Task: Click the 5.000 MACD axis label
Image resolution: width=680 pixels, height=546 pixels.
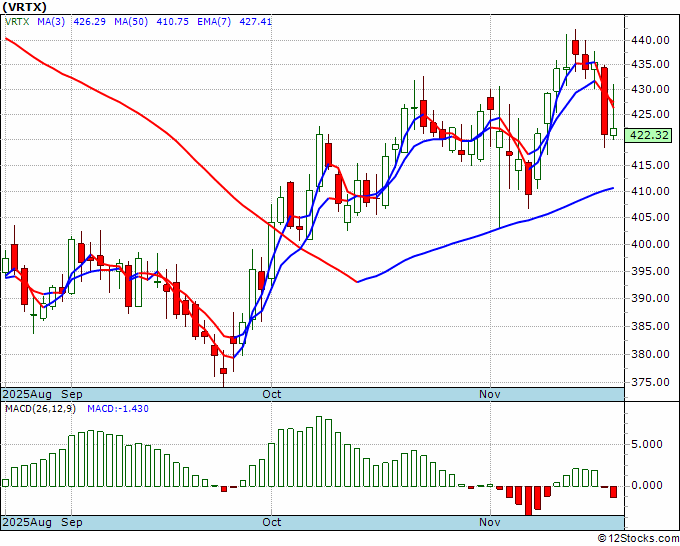Action: click(647, 445)
